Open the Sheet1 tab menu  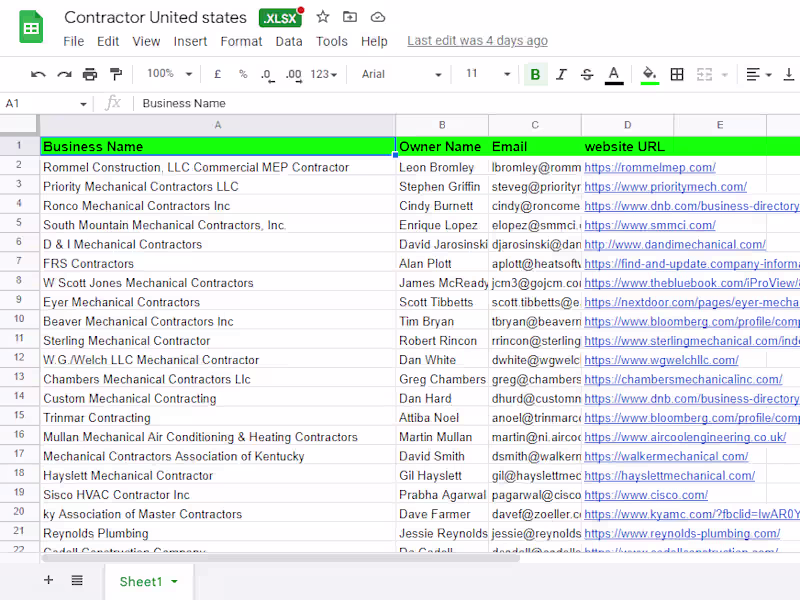(172, 580)
